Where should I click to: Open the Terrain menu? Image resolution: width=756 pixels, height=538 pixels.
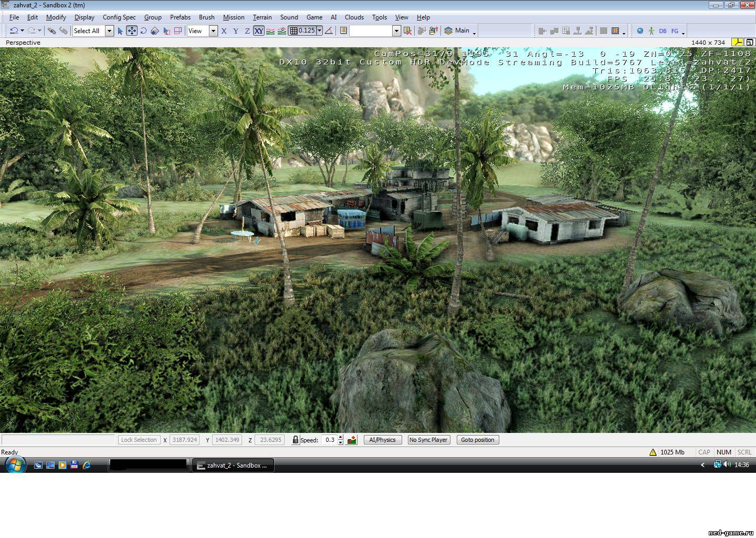[262, 17]
